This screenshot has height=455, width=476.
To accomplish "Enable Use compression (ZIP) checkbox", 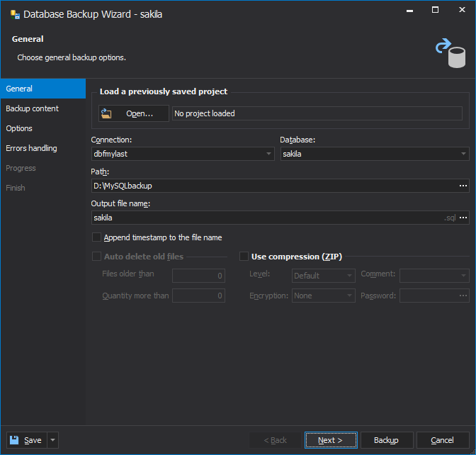I will click(x=244, y=257).
